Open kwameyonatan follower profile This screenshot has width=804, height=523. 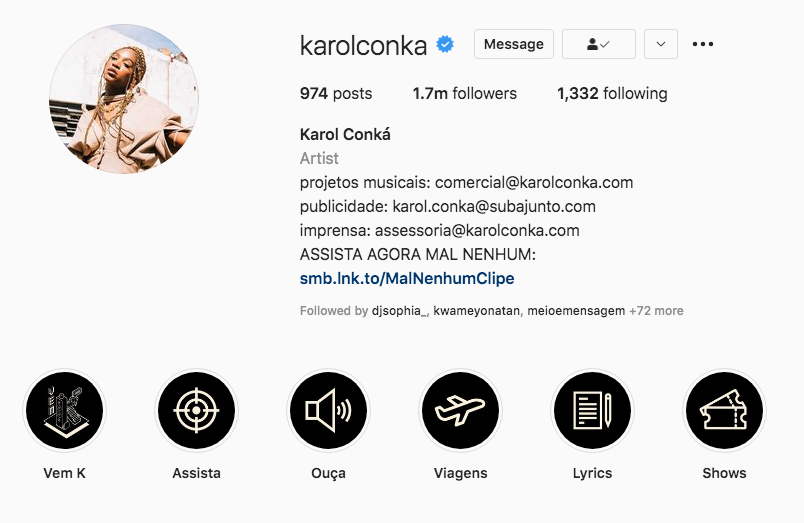coord(476,311)
